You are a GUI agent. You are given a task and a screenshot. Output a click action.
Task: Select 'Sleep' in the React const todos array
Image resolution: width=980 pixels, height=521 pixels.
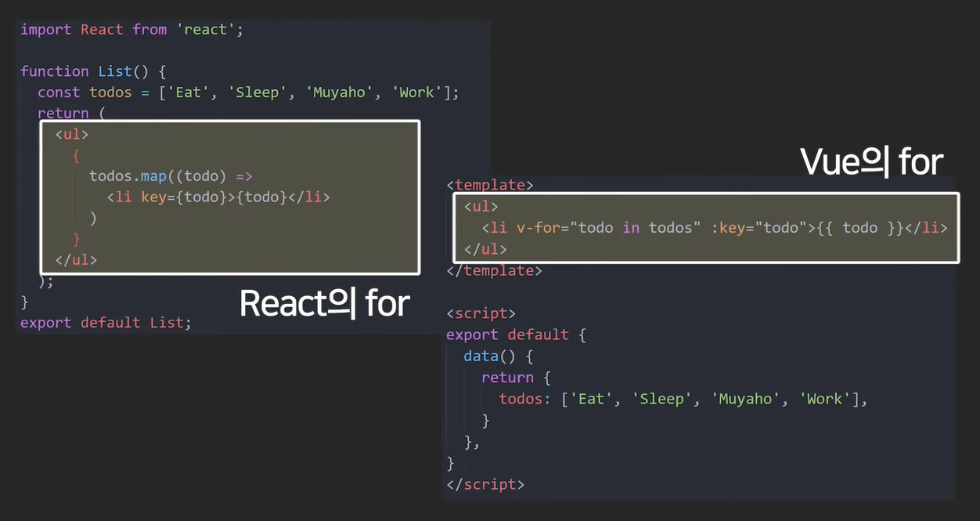(258, 92)
